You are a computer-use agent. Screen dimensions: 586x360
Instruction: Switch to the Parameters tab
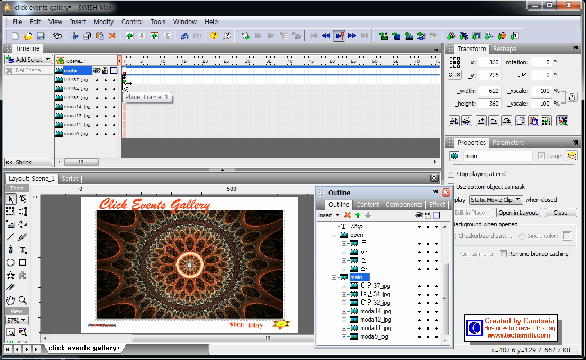coord(508,142)
